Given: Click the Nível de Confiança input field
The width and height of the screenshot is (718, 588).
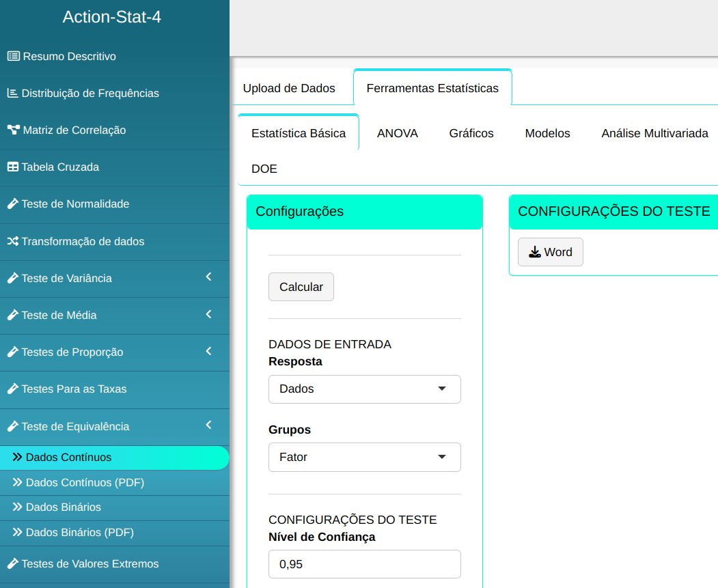Looking at the screenshot, I should point(364,565).
